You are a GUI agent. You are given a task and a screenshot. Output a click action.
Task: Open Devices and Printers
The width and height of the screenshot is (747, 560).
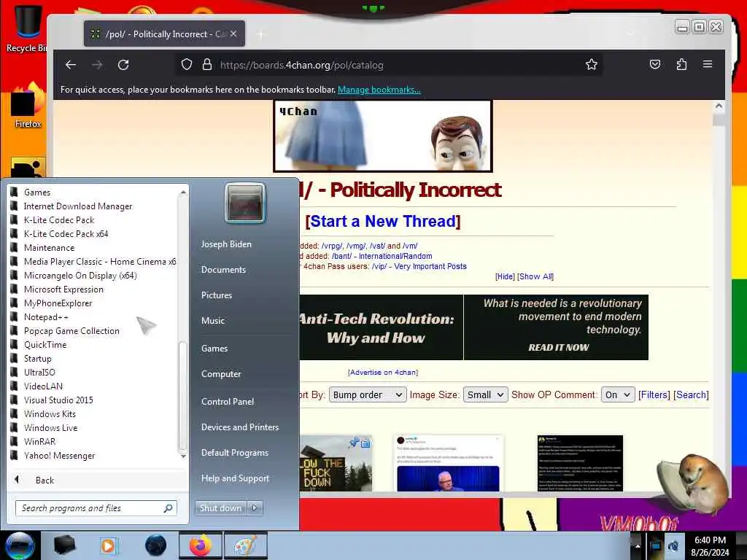[x=240, y=427]
